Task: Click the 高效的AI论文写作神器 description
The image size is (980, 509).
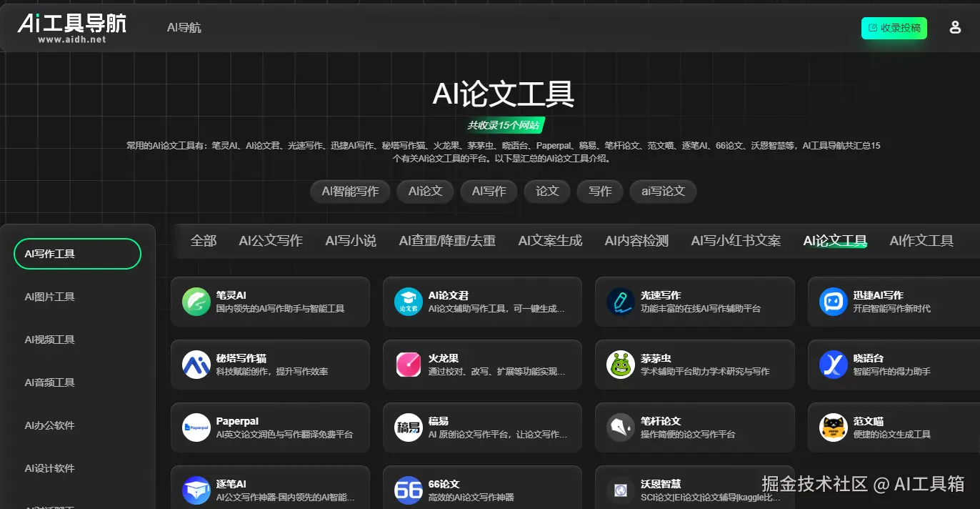Action: [x=471, y=498]
